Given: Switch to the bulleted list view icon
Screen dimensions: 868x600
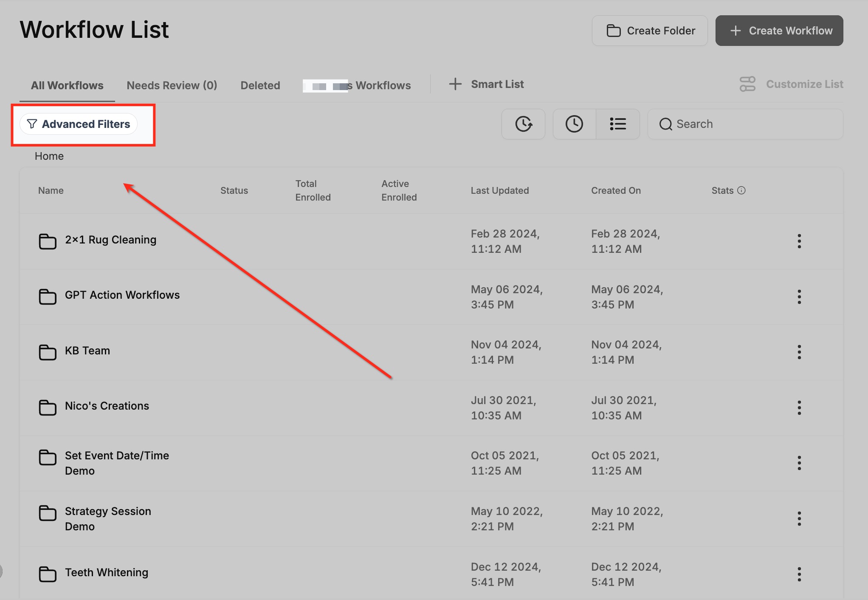Looking at the screenshot, I should point(618,124).
